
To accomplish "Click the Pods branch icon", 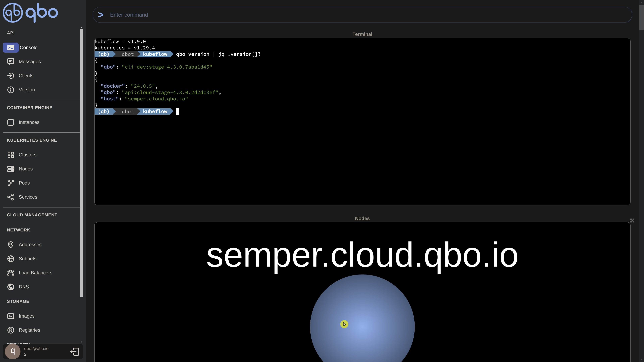I will click(x=11, y=183).
